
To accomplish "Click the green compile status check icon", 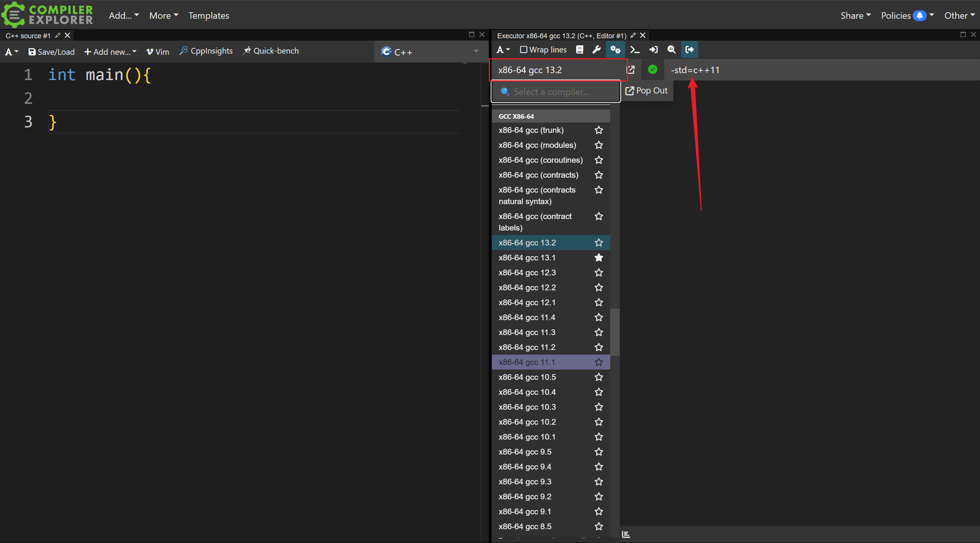I will 653,69.
